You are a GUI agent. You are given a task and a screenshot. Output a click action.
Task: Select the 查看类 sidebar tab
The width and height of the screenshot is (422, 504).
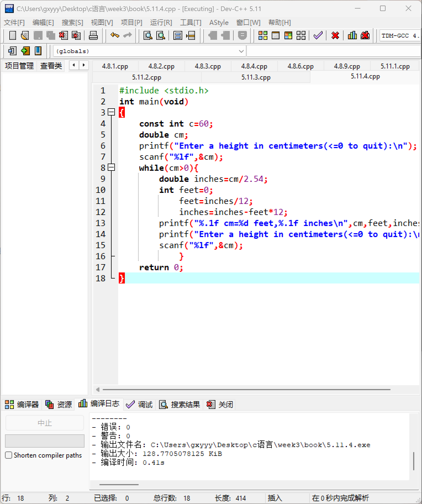[x=51, y=66]
